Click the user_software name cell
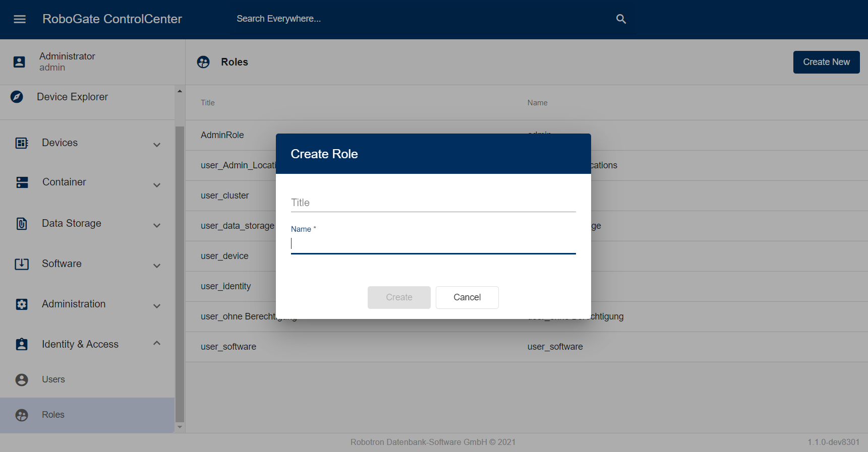Image resolution: width=868 pixels, height=452 pixels. click(x=555, y=347)
